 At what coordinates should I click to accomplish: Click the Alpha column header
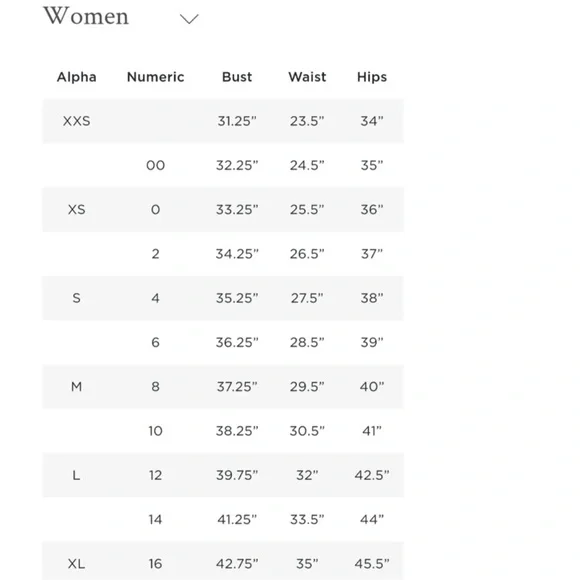coord(77,77)
